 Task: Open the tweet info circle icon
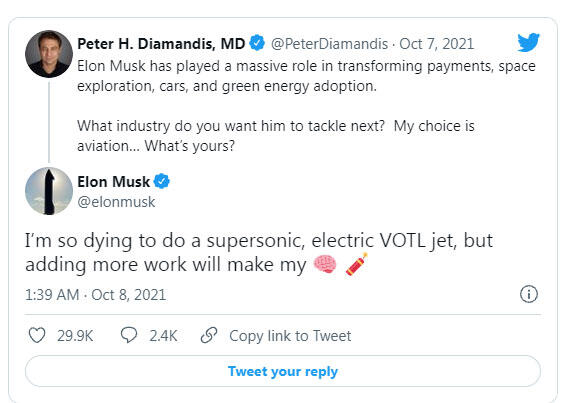tap(529, 294)
